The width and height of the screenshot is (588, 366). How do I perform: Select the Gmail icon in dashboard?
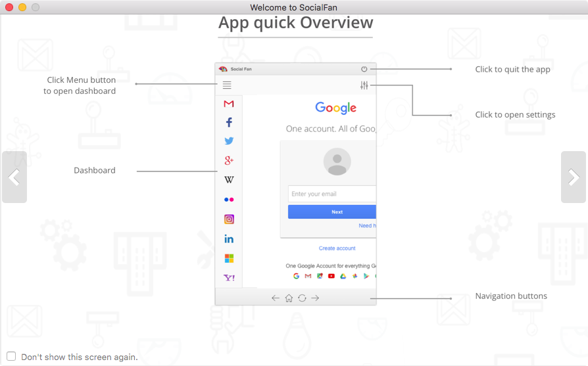pos(229,104)
